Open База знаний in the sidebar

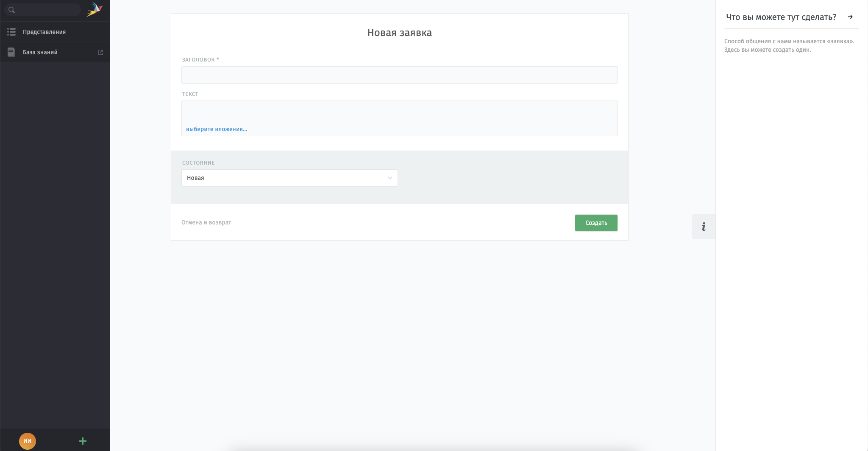point(55,52)
